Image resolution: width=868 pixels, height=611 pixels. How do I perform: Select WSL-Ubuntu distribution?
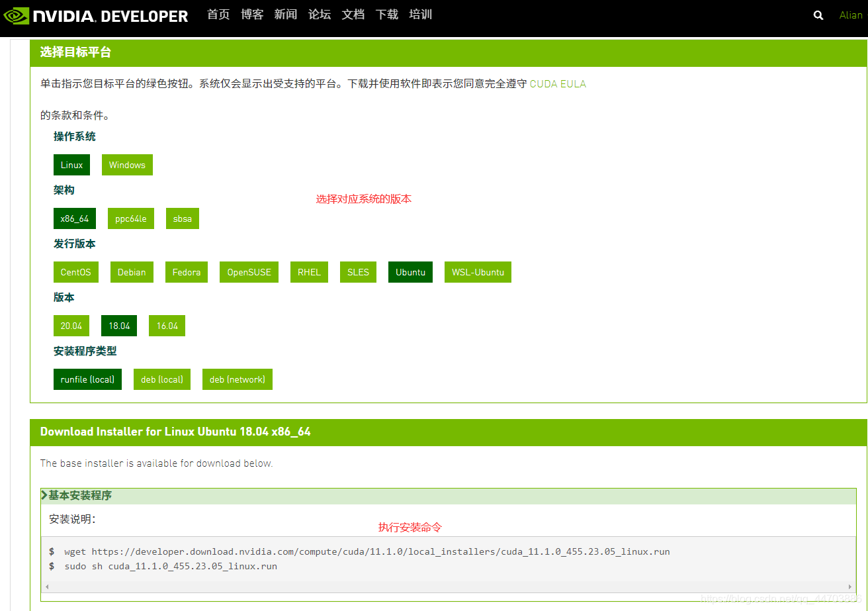coord(478,272)
